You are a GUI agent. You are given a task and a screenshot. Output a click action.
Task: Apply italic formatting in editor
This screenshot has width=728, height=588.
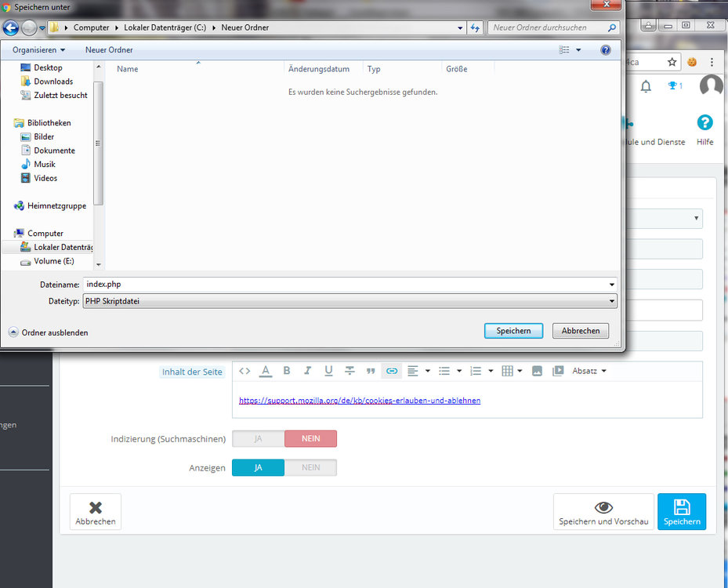pos(307,371)
